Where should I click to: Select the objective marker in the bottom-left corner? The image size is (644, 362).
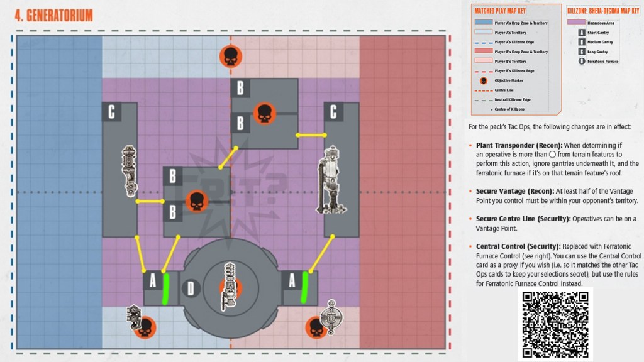click(146, 327)
